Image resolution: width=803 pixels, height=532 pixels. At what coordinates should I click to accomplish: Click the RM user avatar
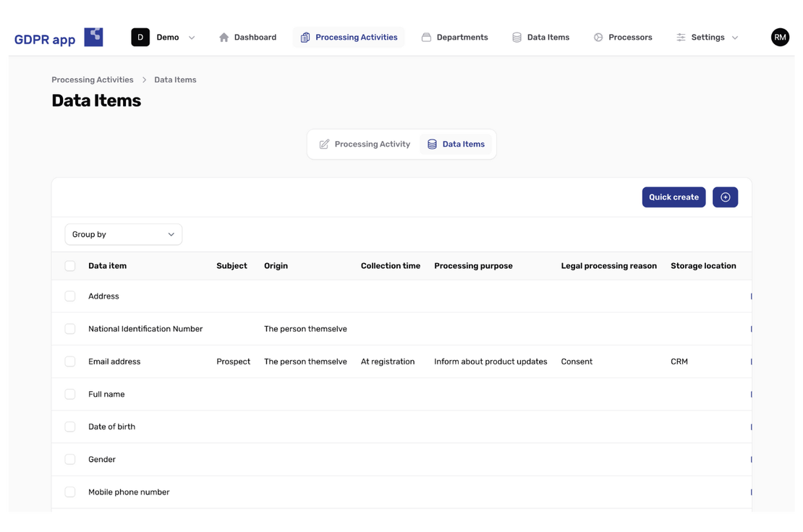(x=779, y=36)
